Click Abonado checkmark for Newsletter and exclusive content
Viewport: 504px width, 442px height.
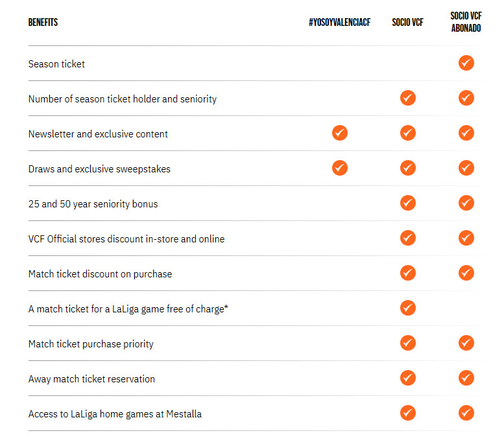tap(466, 133)
